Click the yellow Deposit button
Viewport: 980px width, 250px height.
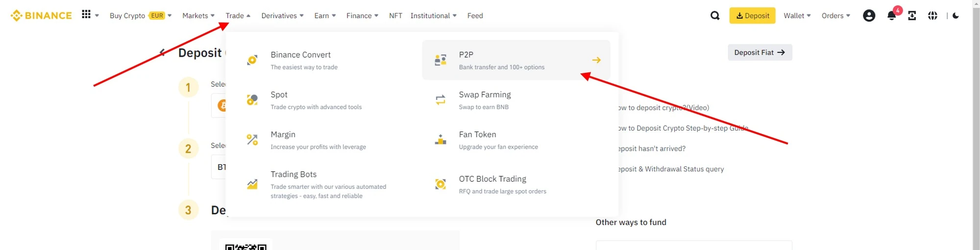click(x=752, y=16)
